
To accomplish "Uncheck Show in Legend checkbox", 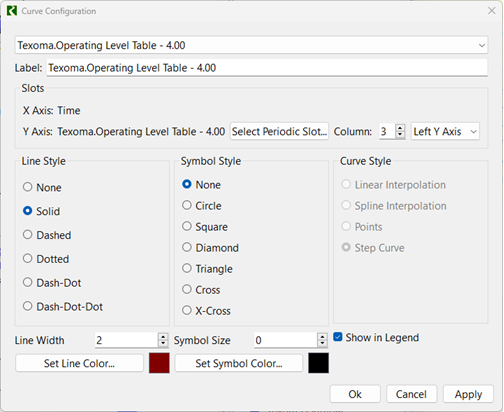I will tap(338, 337).
